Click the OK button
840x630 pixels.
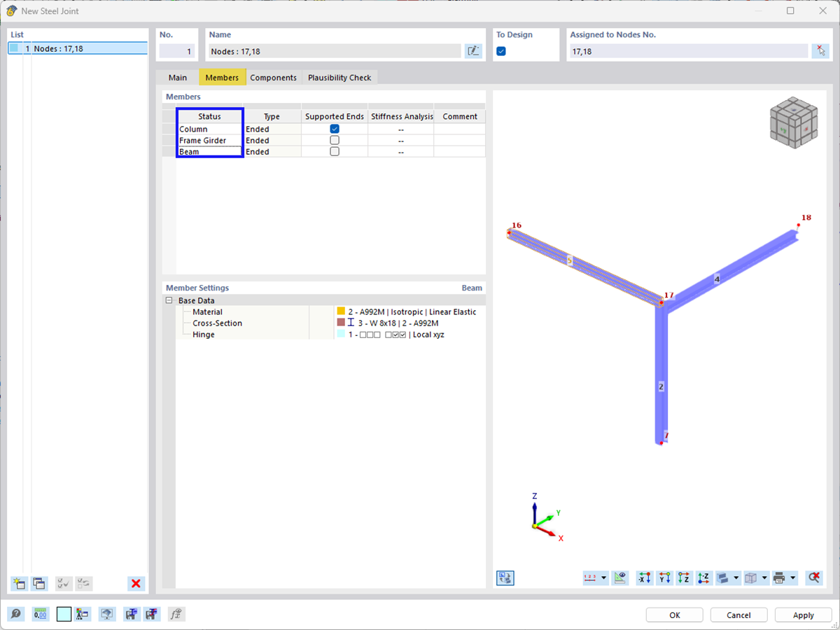click(675, 615)
